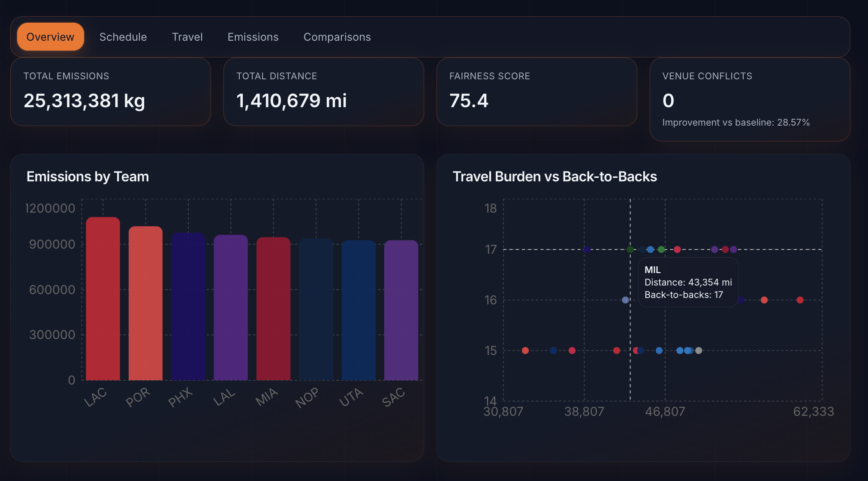The image size is (868, 481).
Task: Click the Venue Conflicts card
Action: point(750,99)
